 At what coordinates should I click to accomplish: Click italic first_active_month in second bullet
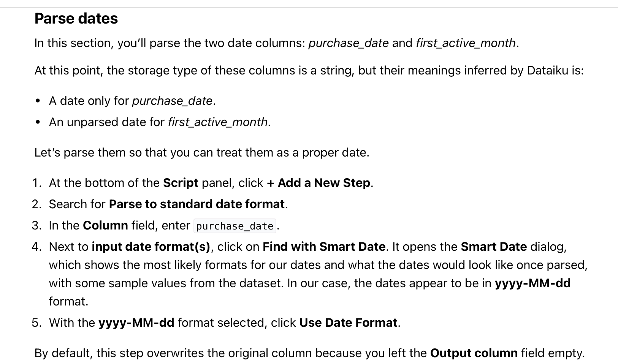pos(218,122)
